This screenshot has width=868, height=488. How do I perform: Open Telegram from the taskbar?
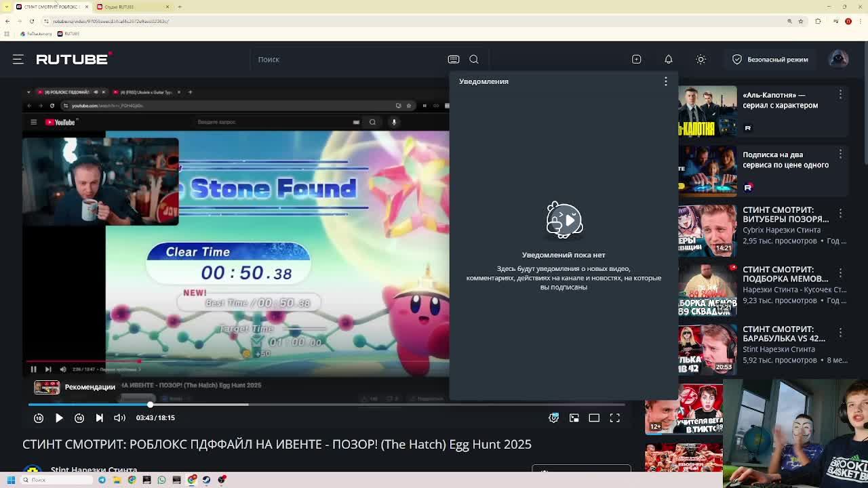[x=102, y=480]
